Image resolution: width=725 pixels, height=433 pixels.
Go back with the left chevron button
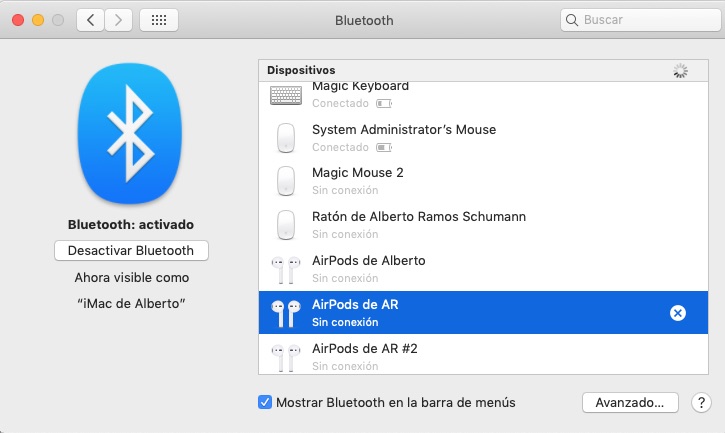click(90, 20)
